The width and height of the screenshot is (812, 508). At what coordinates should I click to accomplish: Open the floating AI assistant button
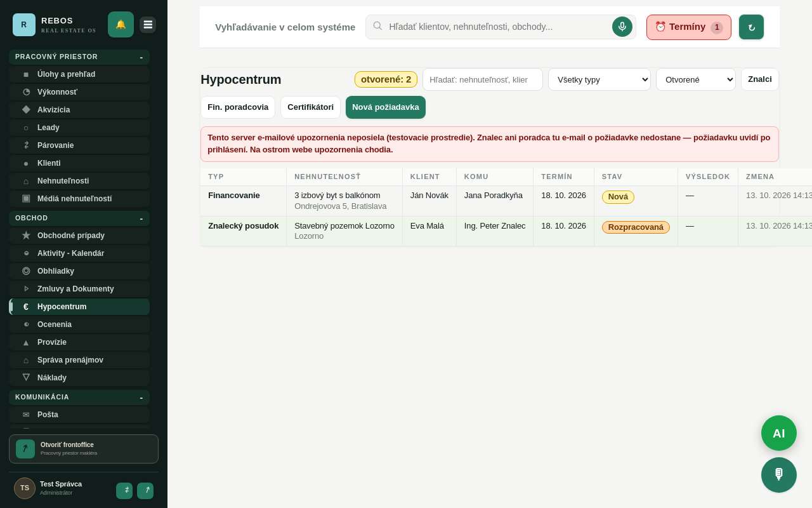click(x=779, y=433)
